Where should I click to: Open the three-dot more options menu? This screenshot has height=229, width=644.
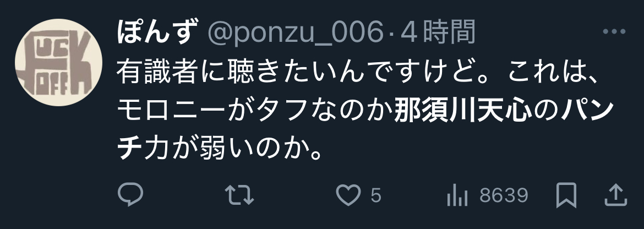614,31
